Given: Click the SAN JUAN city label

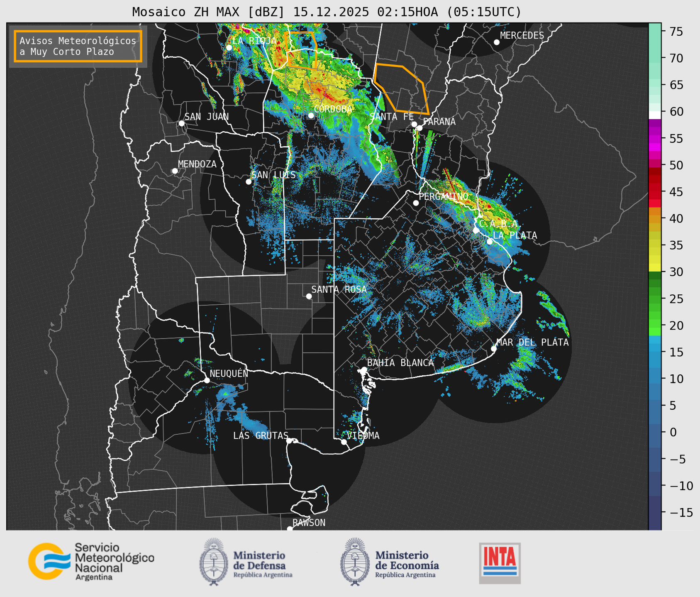Looking at the screenshot, I should [x=206, y=117].
